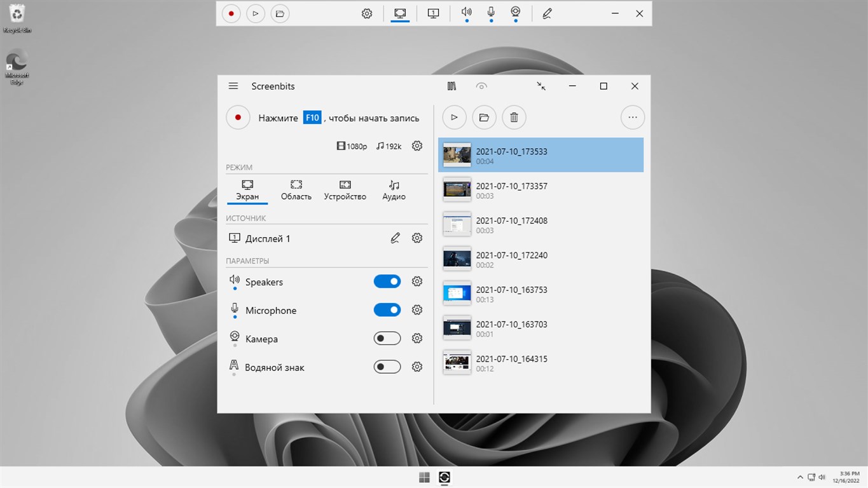Turn off the Microphone switch

coord(387,310)
